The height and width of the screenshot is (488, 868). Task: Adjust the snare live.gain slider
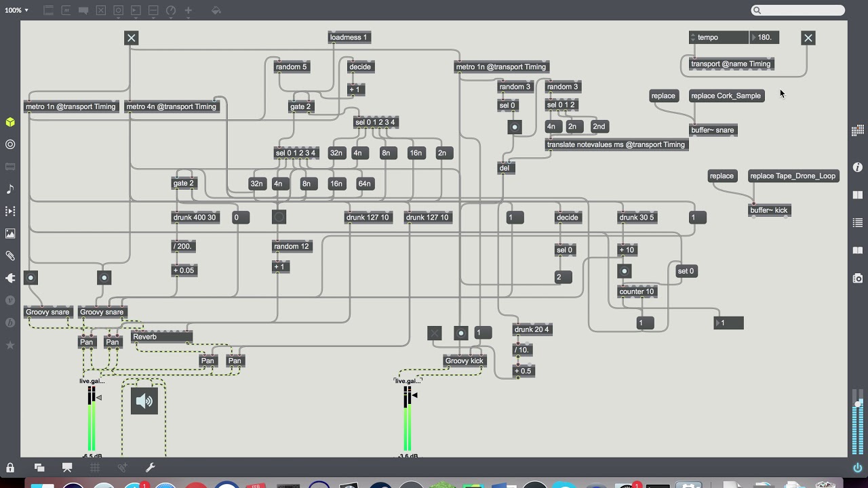click(92, 419)
